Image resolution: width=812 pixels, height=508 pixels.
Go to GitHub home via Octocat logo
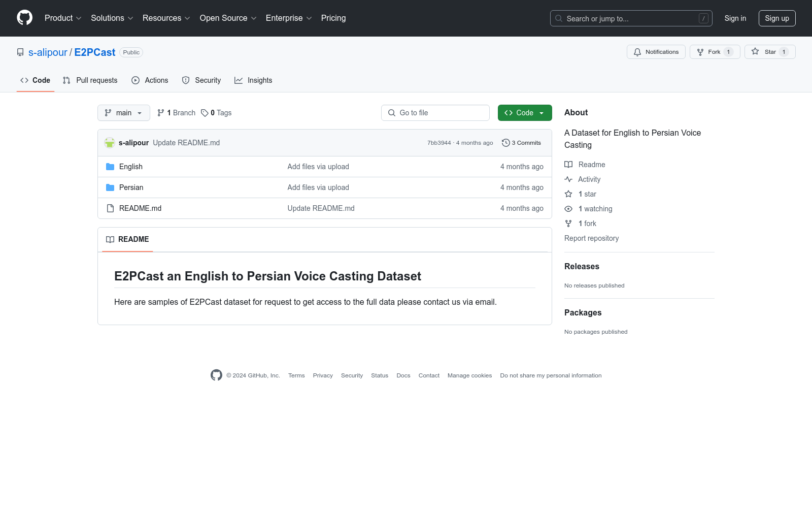coord(24,18)
